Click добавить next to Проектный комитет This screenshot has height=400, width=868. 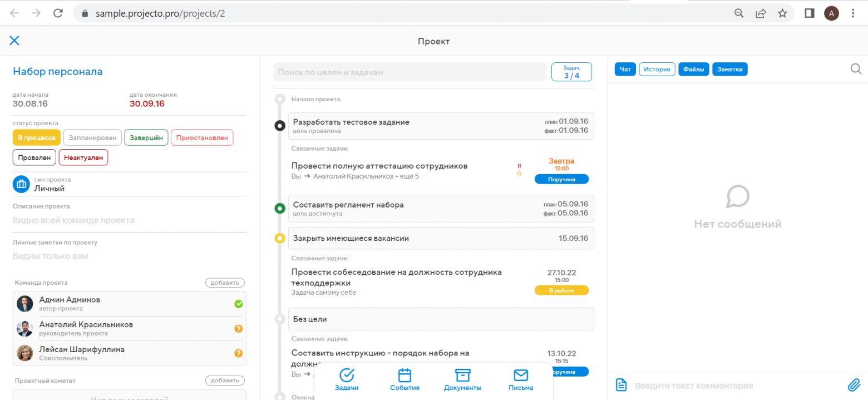(225, 381)
